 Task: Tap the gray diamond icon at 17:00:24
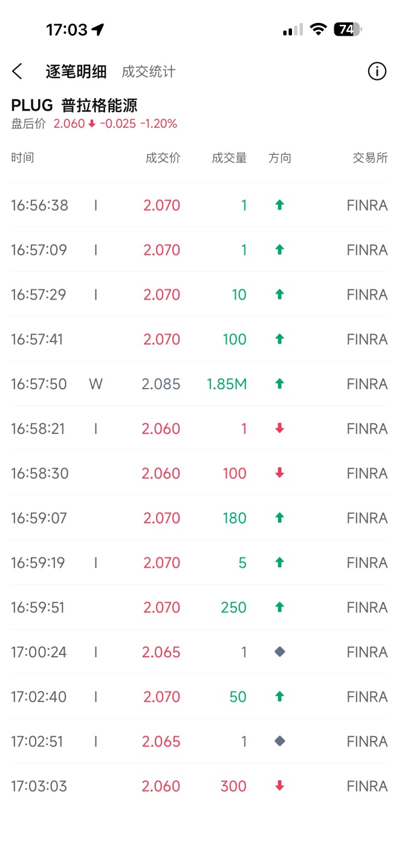pos(279,652)
